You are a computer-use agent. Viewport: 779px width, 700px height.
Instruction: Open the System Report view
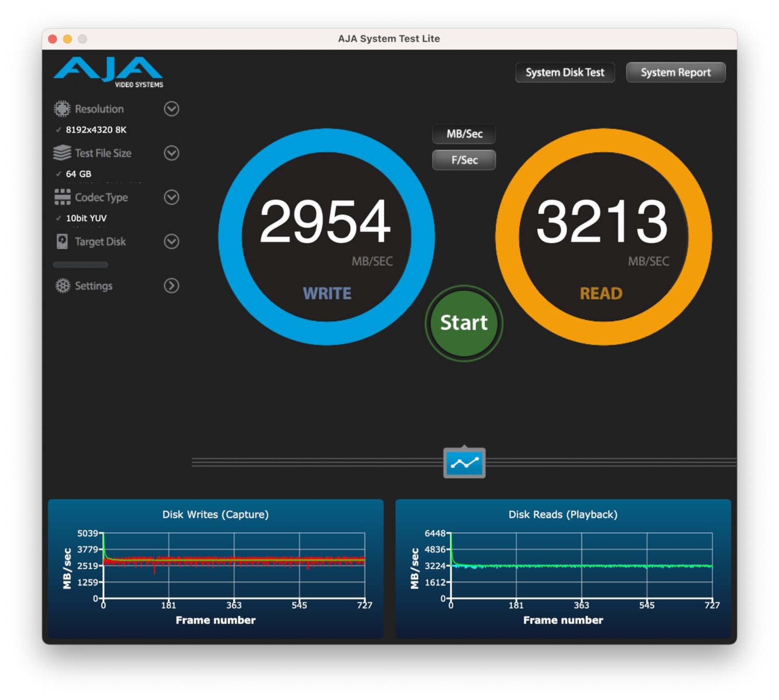pyautogui.click(x=676, y=72)
